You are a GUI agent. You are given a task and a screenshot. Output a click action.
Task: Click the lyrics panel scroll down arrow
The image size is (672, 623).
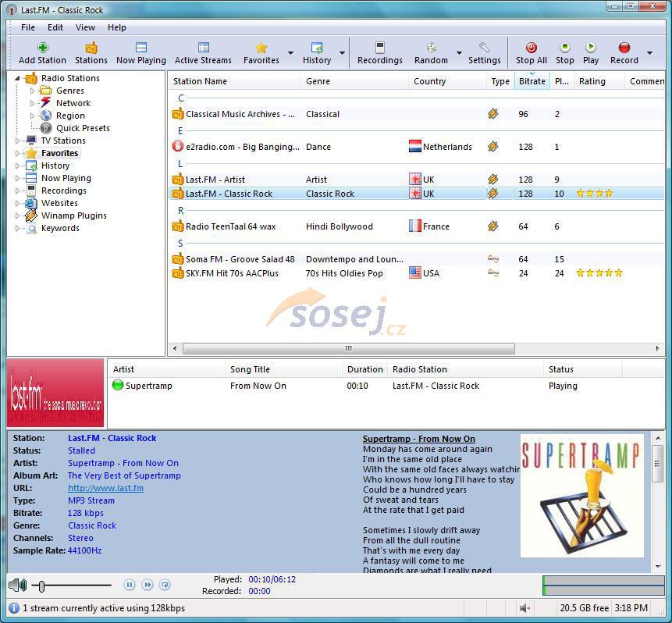(658, 567)
